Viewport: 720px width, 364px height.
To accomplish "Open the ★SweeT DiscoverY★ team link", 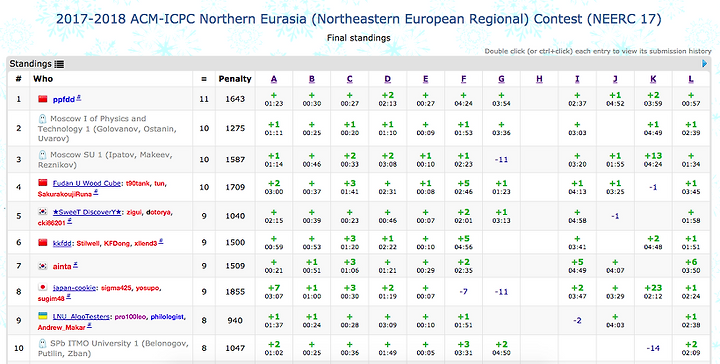I will tap(87, 212).
